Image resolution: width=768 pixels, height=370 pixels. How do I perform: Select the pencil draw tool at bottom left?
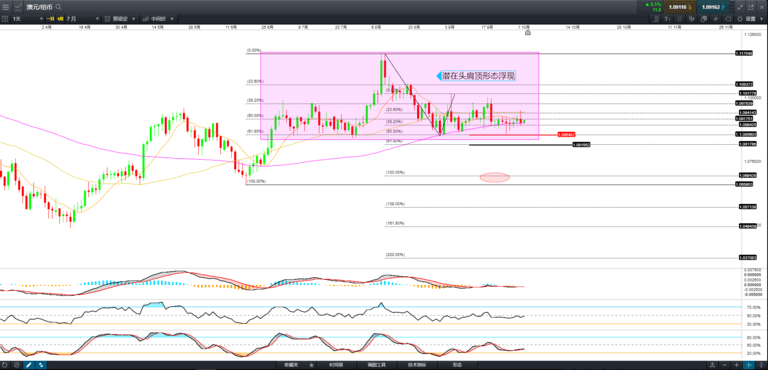28,365
